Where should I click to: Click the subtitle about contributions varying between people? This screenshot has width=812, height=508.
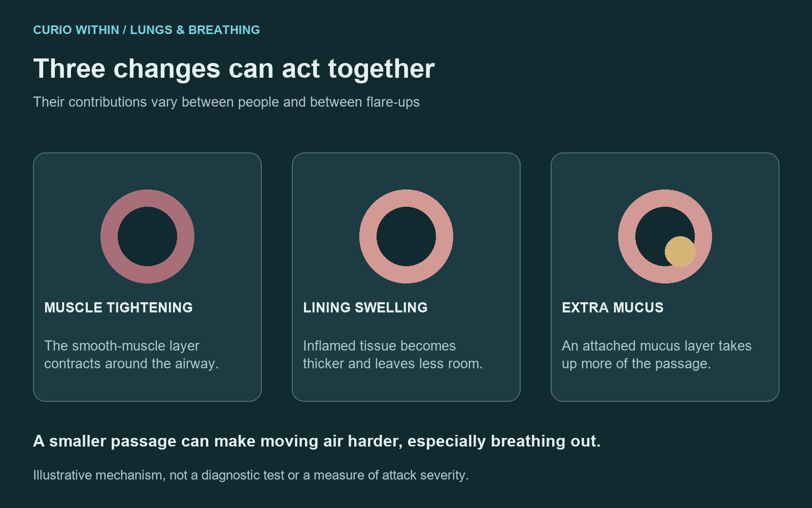point(226,102)
